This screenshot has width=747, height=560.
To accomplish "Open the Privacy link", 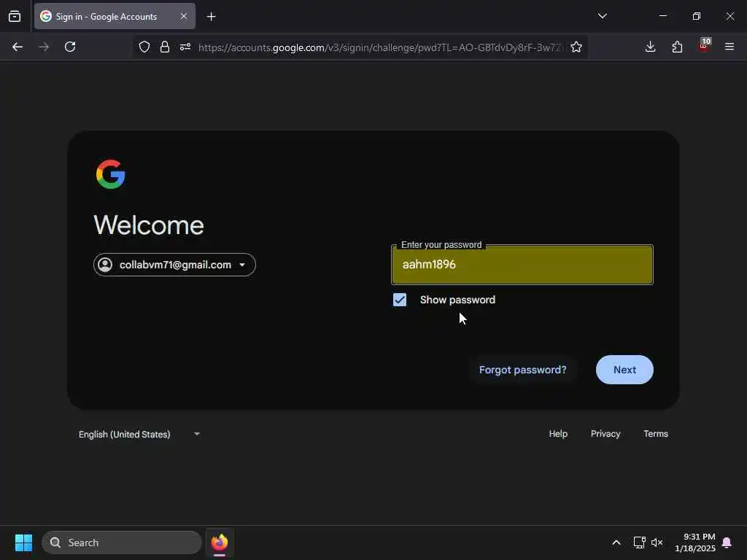I will [605, 434].
